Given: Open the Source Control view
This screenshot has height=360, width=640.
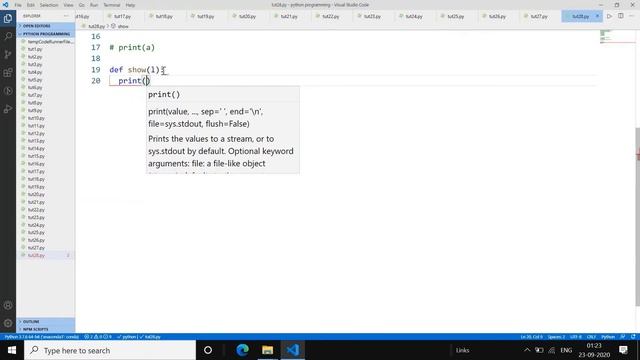Looking at the screenshot, I should (x=8, y=55).
